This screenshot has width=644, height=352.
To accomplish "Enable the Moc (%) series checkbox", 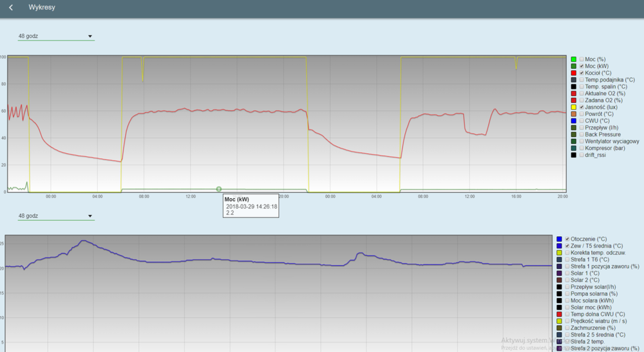I will 582,59.
